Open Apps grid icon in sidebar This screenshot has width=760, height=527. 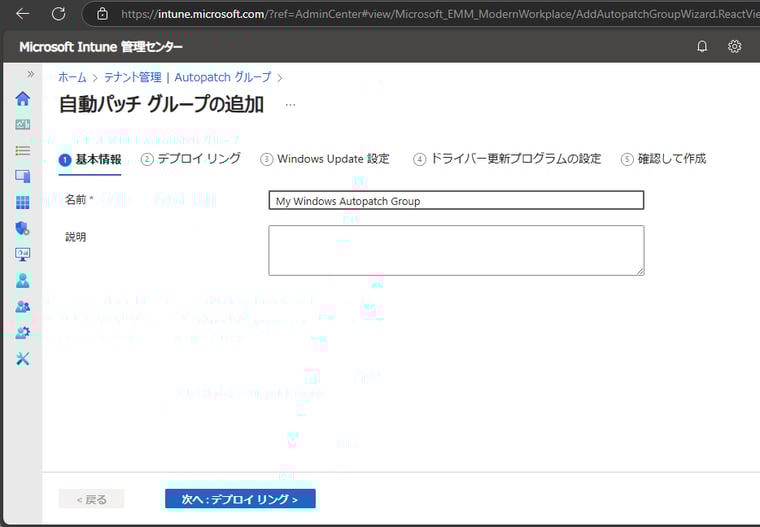(23, 202)
